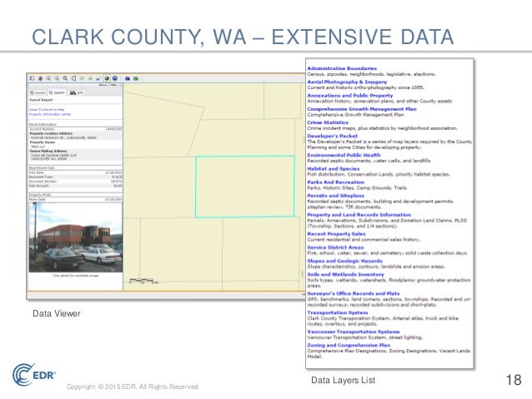Click the Owner Mailing Address label

point(48,152)
